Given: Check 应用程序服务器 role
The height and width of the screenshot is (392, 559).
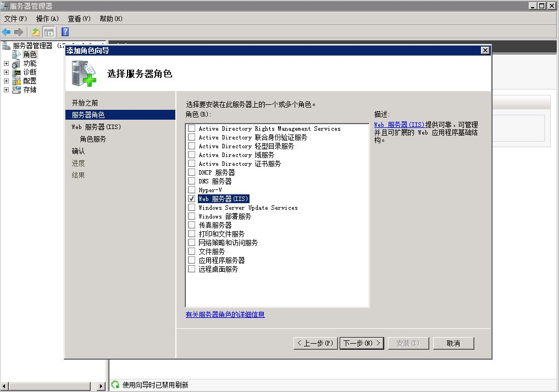Looking at the screenshot, I should 192,260.
